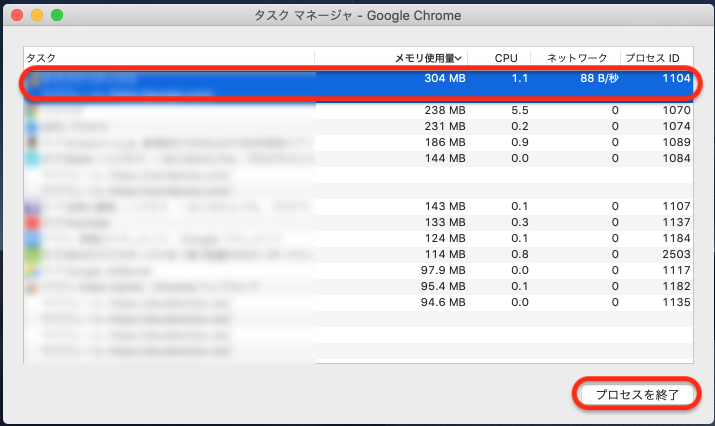
Task: Click process ID 1084
Action: [x=676, y=158]
